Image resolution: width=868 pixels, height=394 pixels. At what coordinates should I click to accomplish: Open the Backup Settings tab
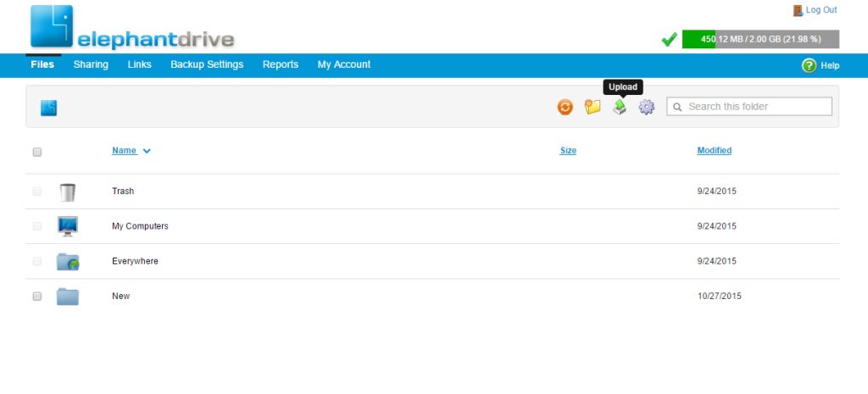click(x=207, y=64)
